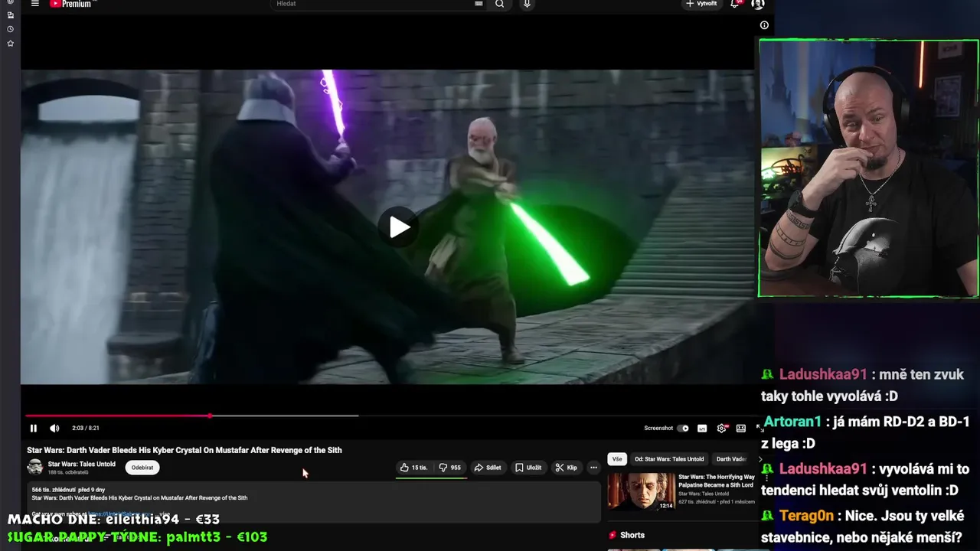Open Star Wars: Tales Untold channel avatar
The width and height of the screenshot is (980, 551).
click(35, 467)
